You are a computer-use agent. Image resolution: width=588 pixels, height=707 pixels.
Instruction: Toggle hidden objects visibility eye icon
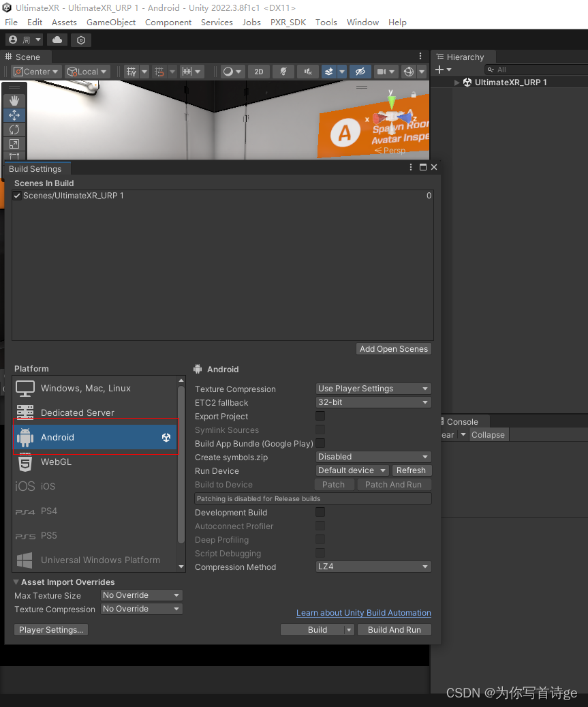(360, 71)
